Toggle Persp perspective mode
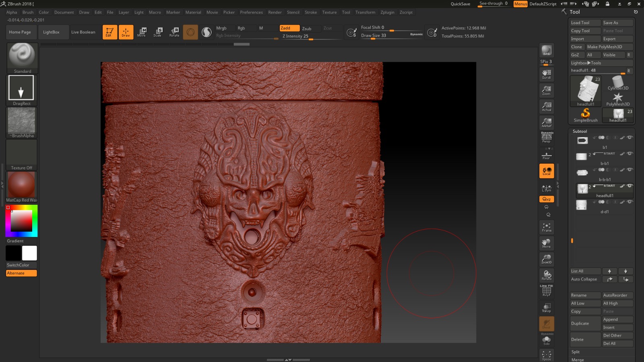 (547, 138)
